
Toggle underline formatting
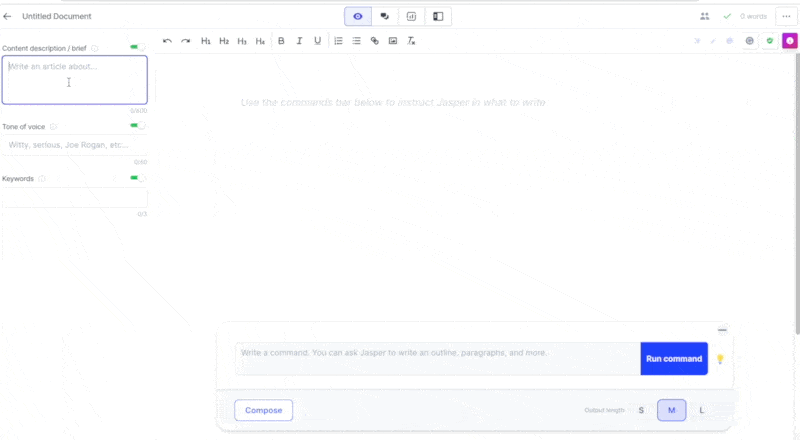click(317, 41)
